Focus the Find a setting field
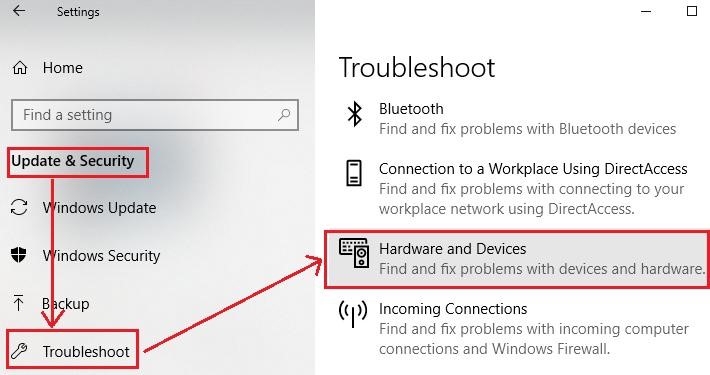The image size is (710, 375). 155,115
